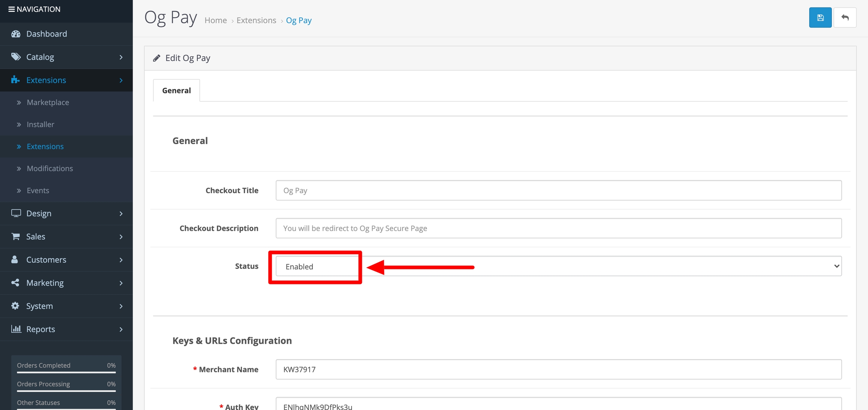Click the blue save floppy disk icon
868x410 pixels.
[820, 18]
